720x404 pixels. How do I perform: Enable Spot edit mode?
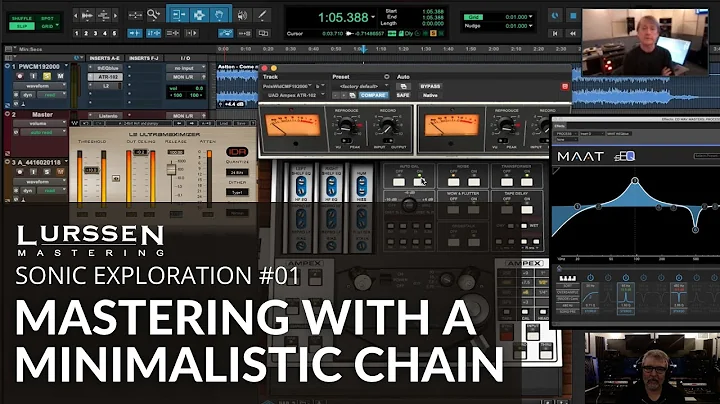point(47,18)
